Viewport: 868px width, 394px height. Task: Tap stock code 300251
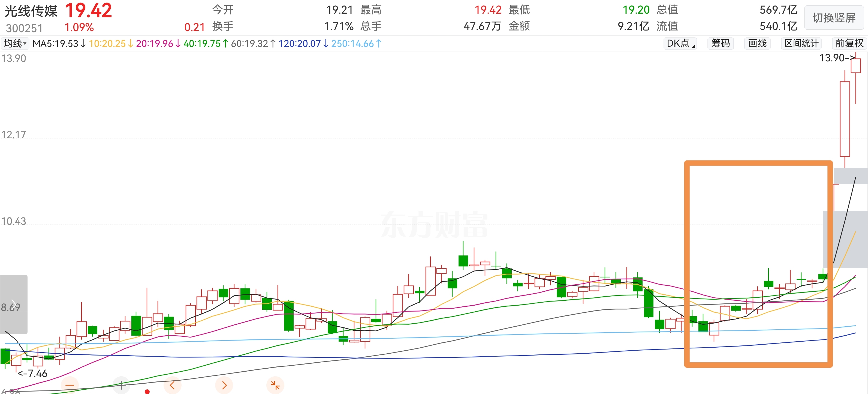24,28
